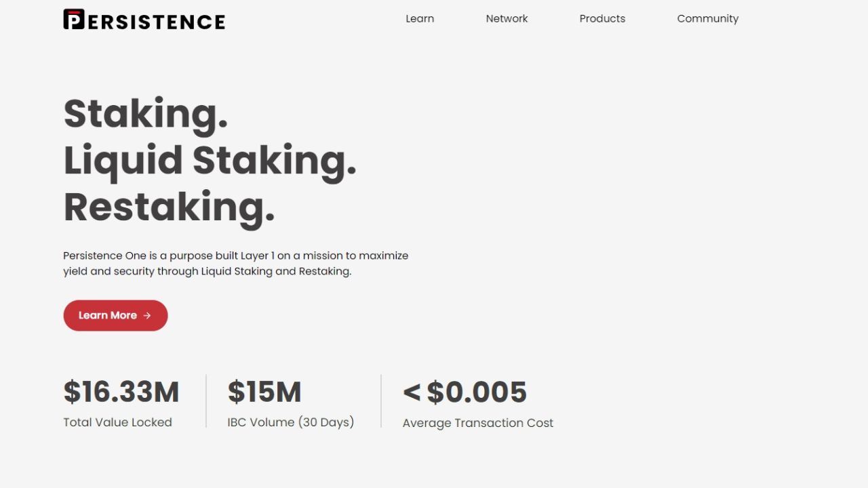This screenshot has height=488, width=868.
Task: Click the 'Restaking.' headline line
Action: pos(169,207)
